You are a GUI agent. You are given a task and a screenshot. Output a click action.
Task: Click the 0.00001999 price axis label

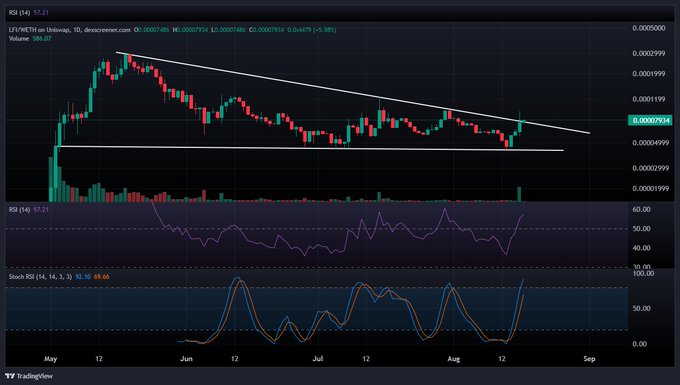pos(650,189)
